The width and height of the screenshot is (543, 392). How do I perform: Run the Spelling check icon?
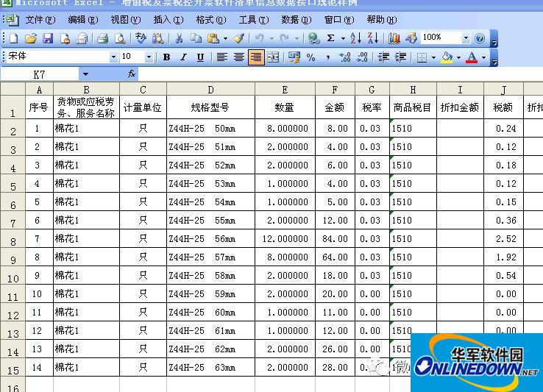click(141, 38)
